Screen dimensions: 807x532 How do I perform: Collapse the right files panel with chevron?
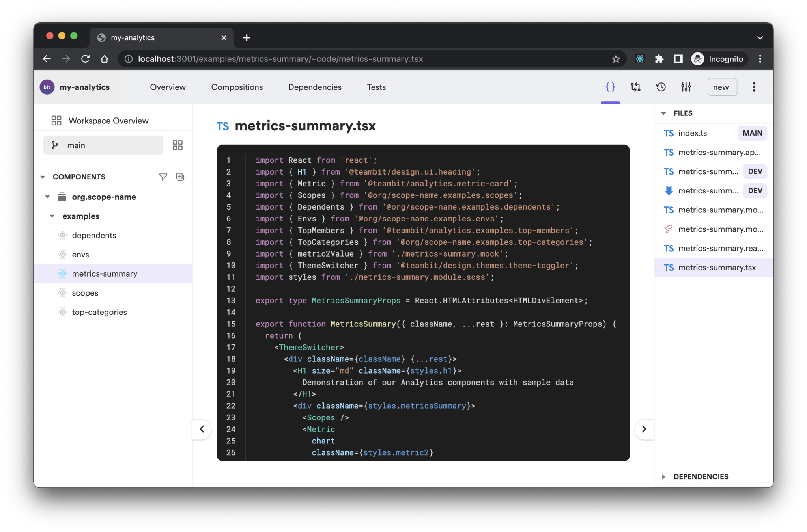[x=644, y=429]
